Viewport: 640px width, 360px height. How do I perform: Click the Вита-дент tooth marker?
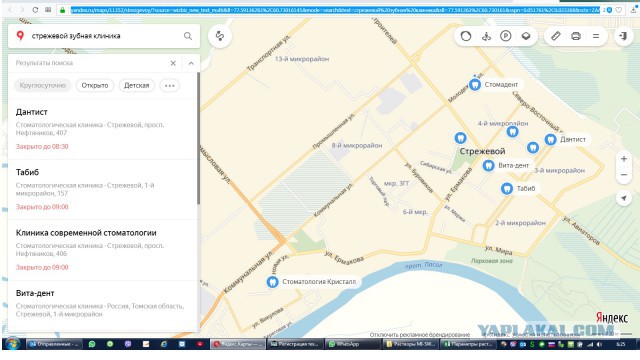click(488, 165)
